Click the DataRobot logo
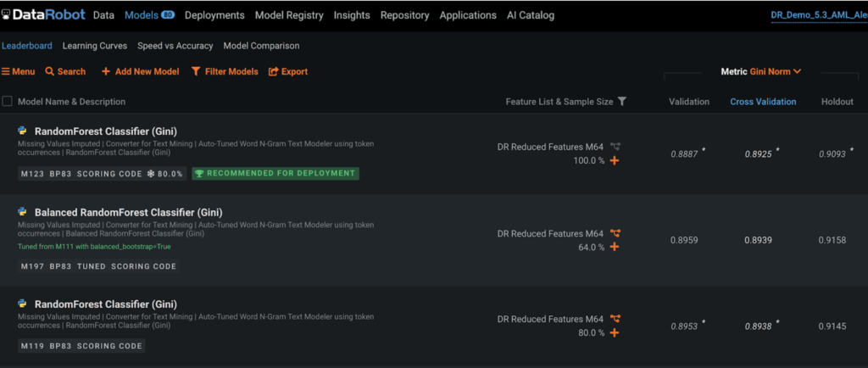The image size is (868, 368). (x=44, y=15)
